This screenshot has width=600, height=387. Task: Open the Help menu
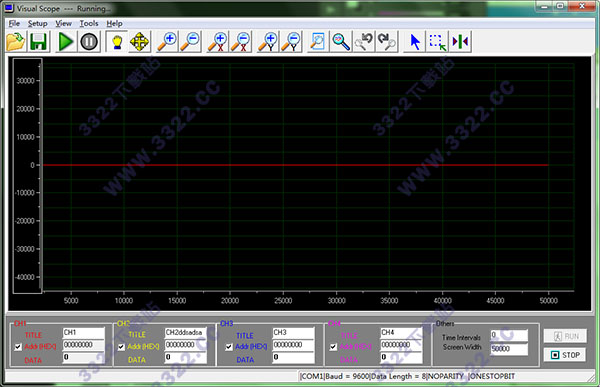click(x=114, y=23)
